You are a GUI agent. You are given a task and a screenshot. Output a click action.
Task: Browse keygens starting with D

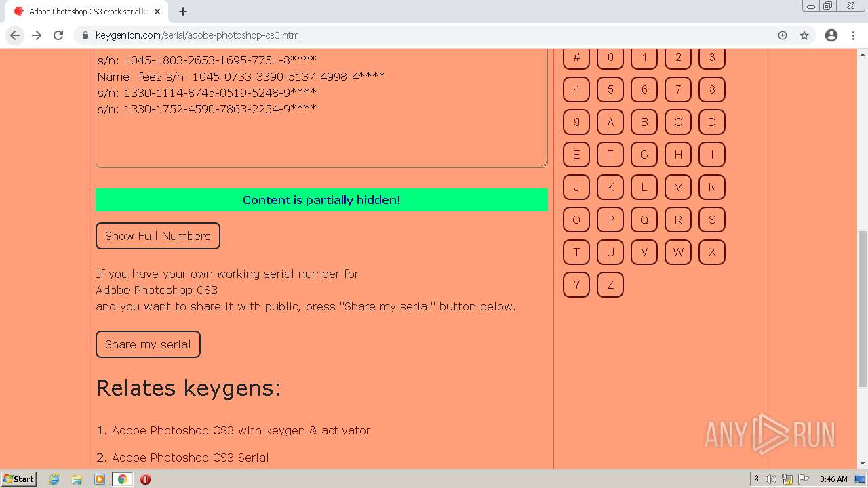(712, 122)
